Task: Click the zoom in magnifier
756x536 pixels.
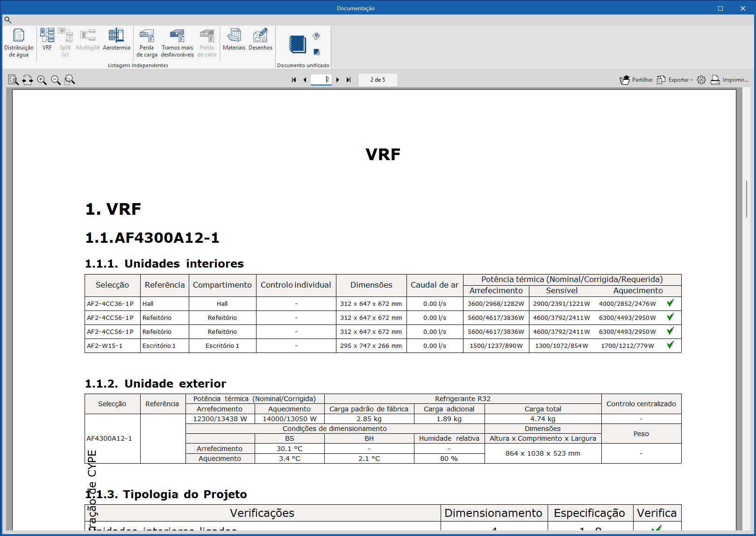Action: (x=42, y=80)
